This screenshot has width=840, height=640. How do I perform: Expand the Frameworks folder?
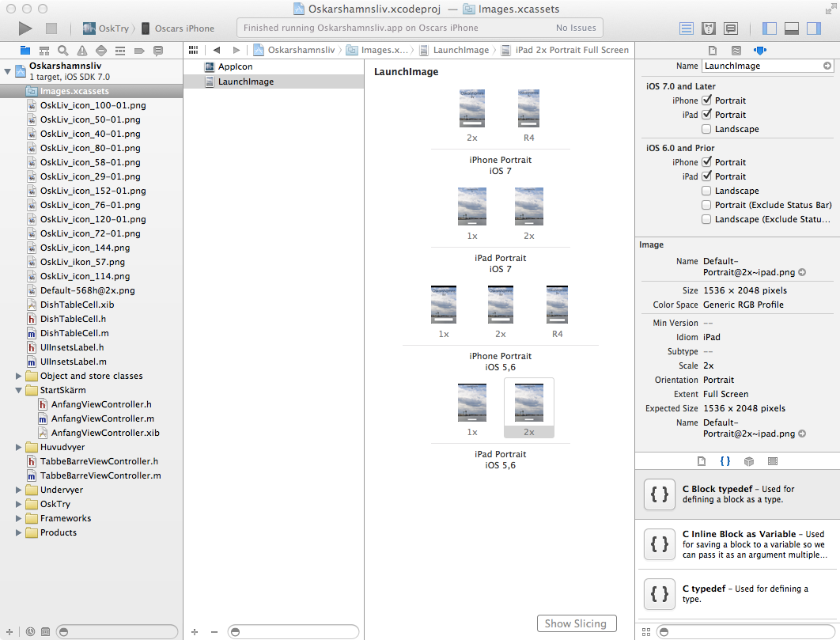(18, 518)
